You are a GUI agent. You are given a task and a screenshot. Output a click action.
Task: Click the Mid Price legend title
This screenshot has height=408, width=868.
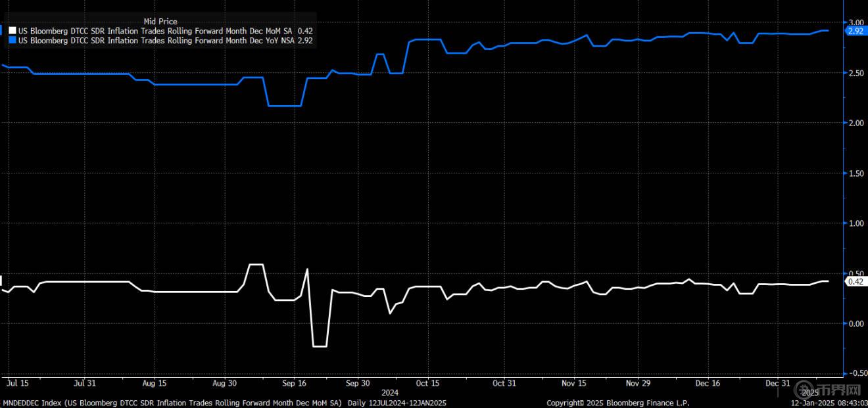click(160, 22)
